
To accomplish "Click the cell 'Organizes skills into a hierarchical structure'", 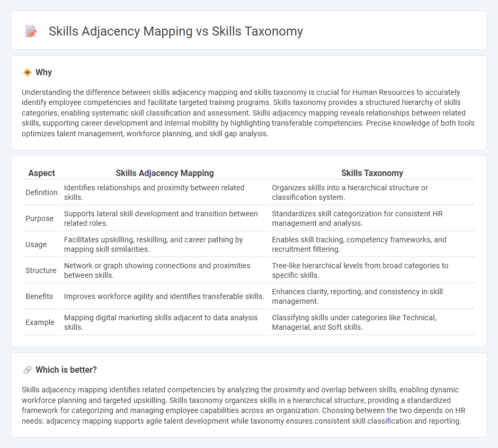I will coord(372,192).
